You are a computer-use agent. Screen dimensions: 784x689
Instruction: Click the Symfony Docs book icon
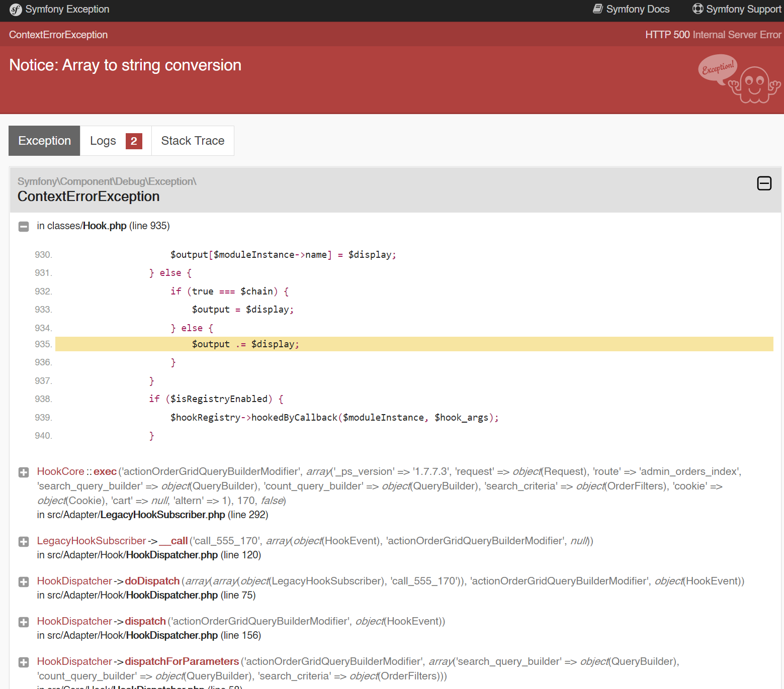pyautogui.click(x=598, y=9)
